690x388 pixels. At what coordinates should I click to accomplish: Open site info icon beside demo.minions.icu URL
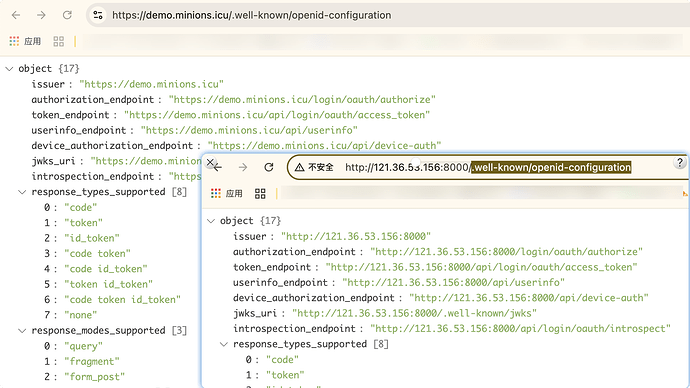coord(98,15)
